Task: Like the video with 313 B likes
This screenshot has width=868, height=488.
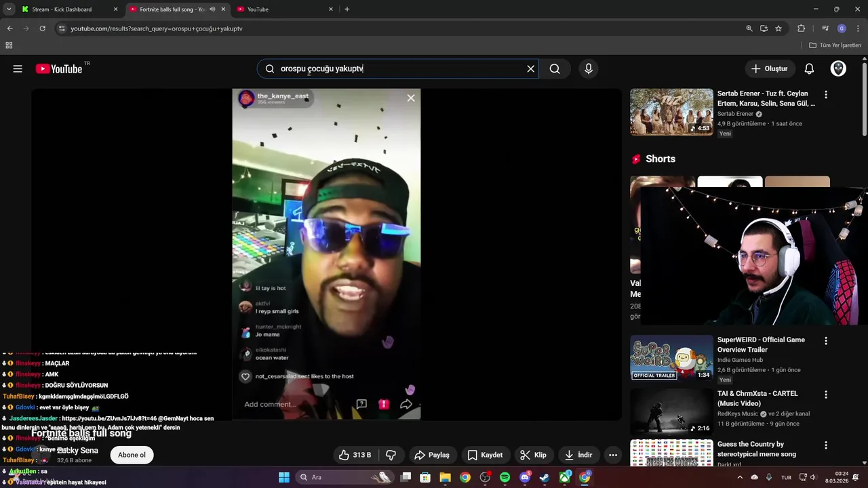Action: click(x=355, y=455)
